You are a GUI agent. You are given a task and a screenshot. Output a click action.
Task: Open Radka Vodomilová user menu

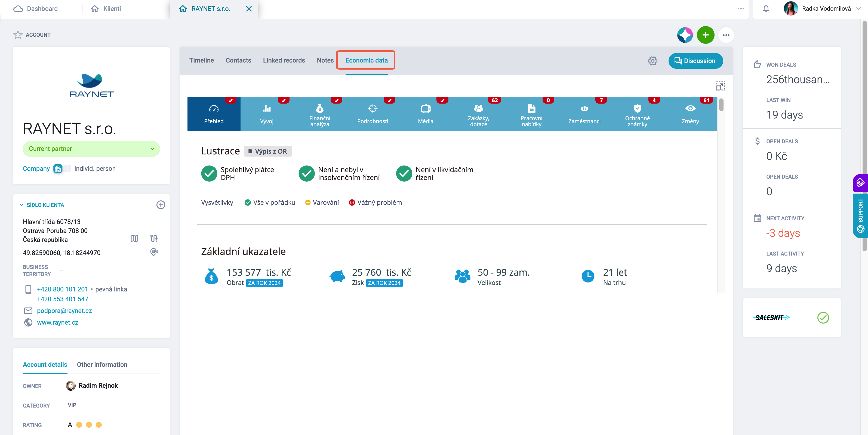tap(822, 9)
